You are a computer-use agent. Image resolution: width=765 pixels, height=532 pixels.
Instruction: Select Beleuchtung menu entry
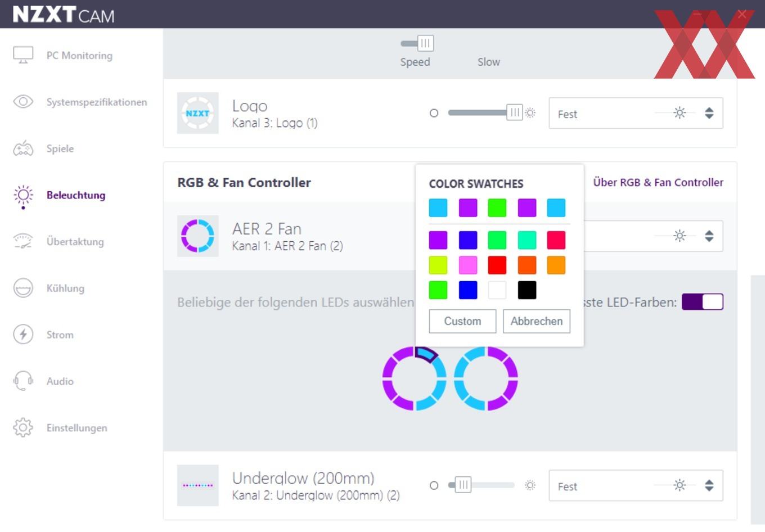pos(76,195)
